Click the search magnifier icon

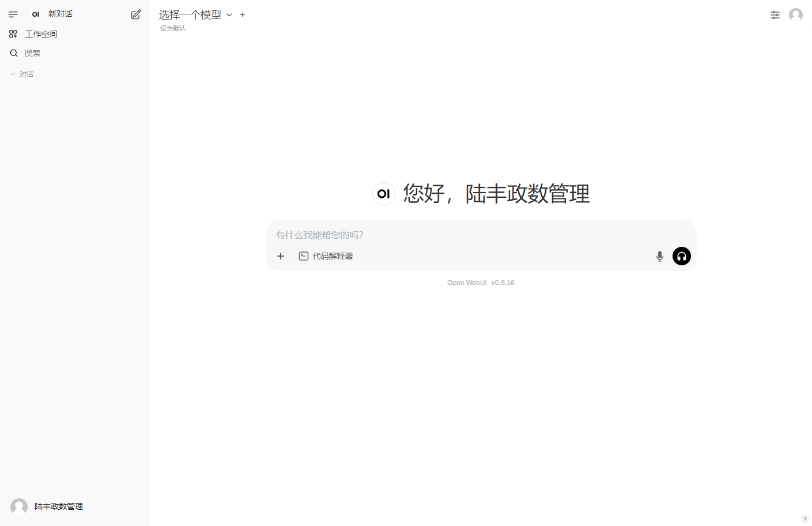pos(14,53)
